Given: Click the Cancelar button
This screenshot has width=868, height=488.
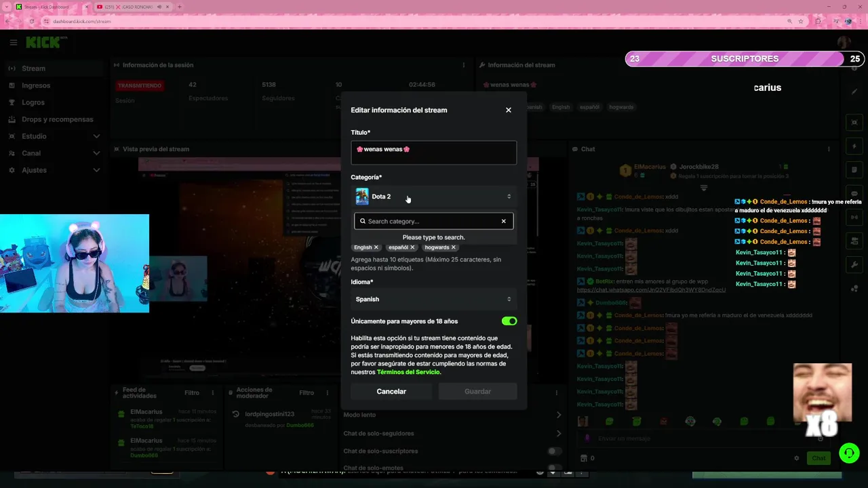Looking at the screenshot, I should tap(391, 391).
